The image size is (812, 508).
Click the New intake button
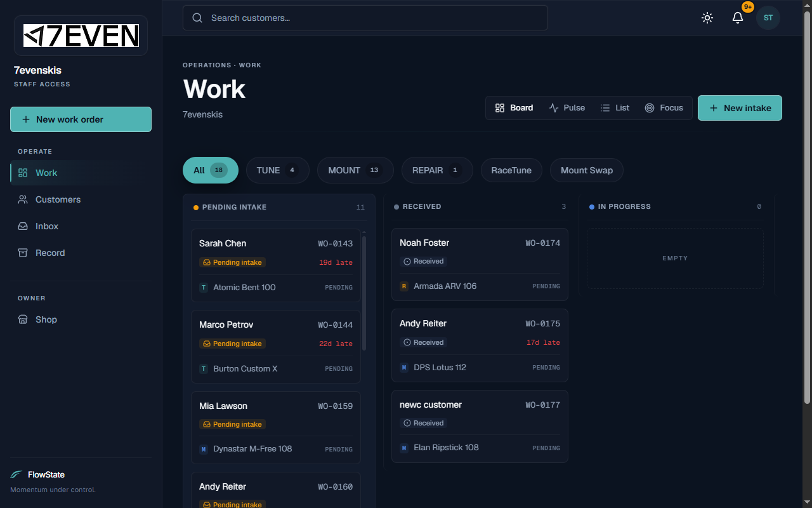740,108
